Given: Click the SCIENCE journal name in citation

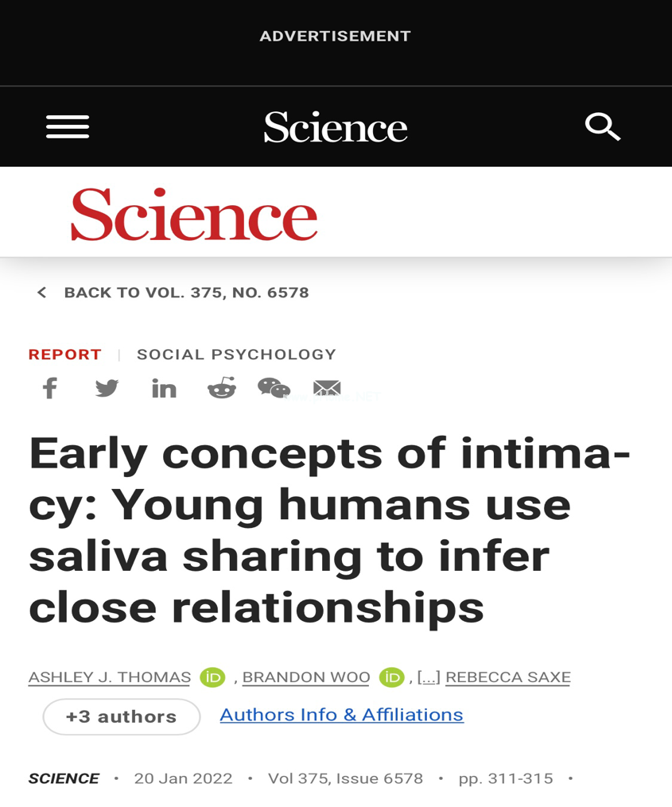Looking at the screenshot, I should tap(64, 778).
